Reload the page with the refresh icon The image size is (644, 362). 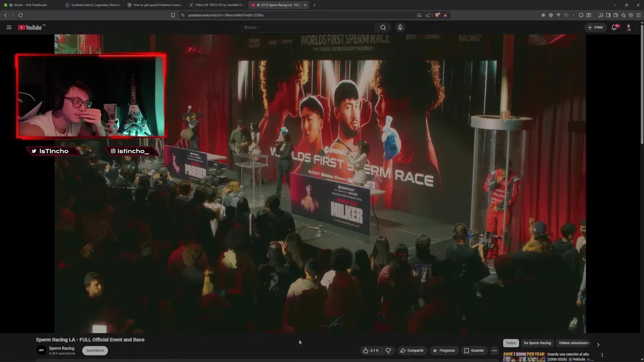[x=20, y=15]
